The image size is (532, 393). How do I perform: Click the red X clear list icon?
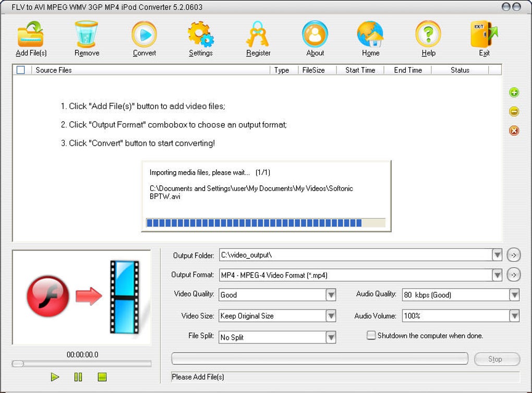pyautogui.click(x=514, y=130)
